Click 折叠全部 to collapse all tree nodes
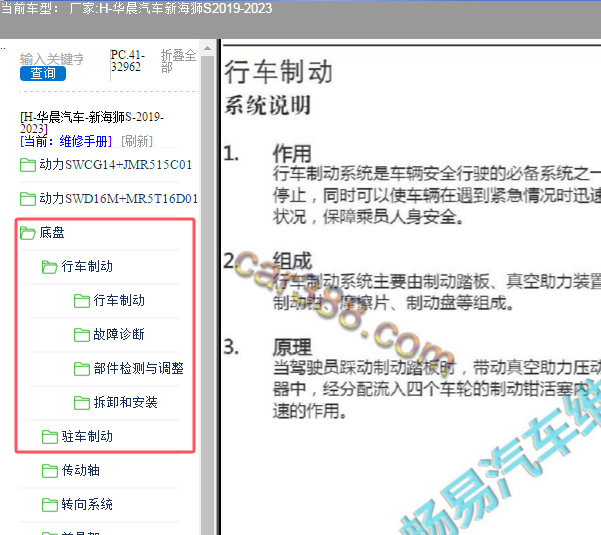601x535 pixels. 178,61
